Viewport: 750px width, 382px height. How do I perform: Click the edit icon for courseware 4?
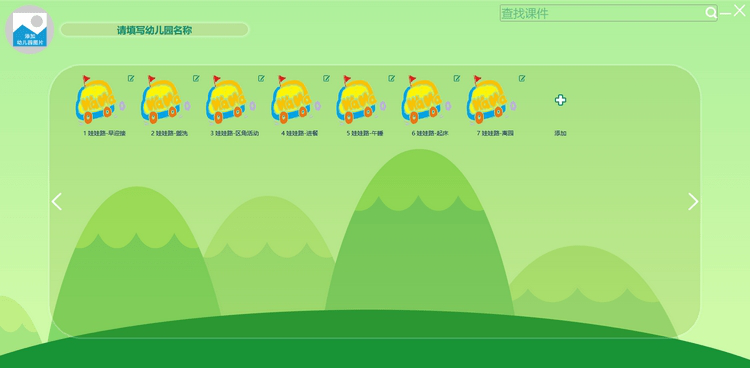click(x=326, y=78)
